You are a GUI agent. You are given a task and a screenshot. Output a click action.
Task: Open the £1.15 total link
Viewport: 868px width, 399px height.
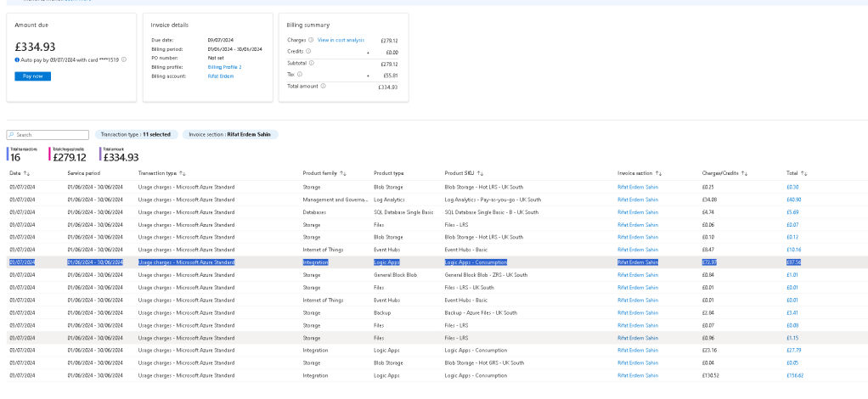click(x=792, y=338)
